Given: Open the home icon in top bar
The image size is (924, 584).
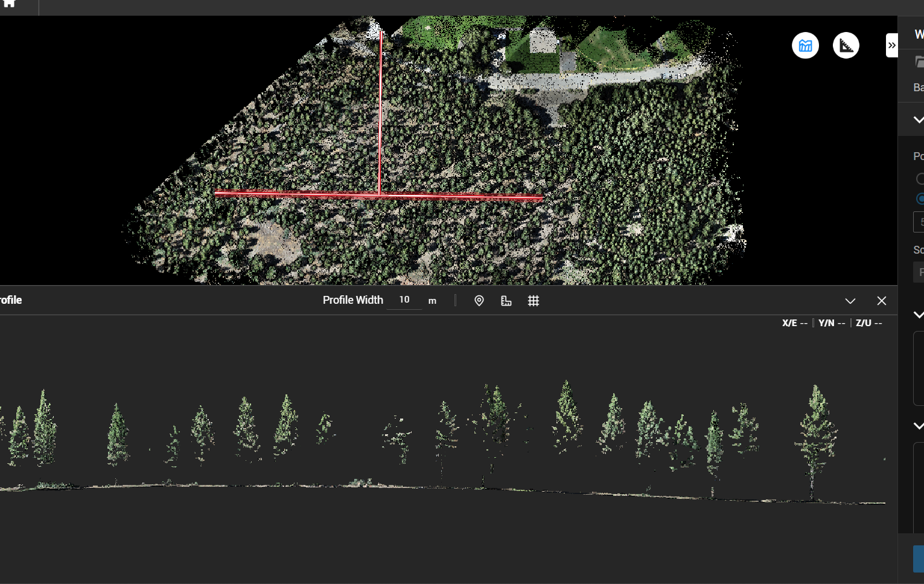Looking at the screenshot, I should pyautogui.click(x=10, y=3).
